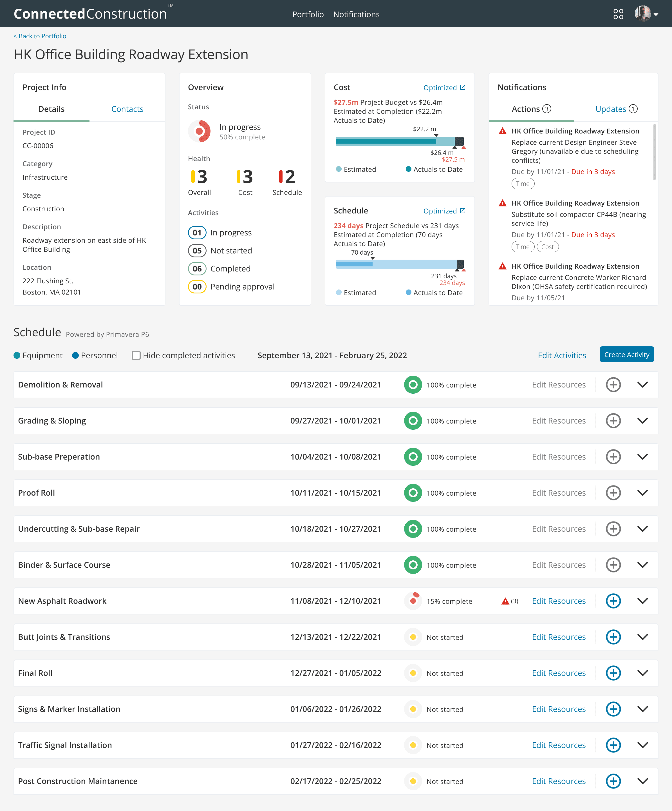Add resource to Demolition & Removal row
This screenshot has width=672, height=811.
coord(613,385)
